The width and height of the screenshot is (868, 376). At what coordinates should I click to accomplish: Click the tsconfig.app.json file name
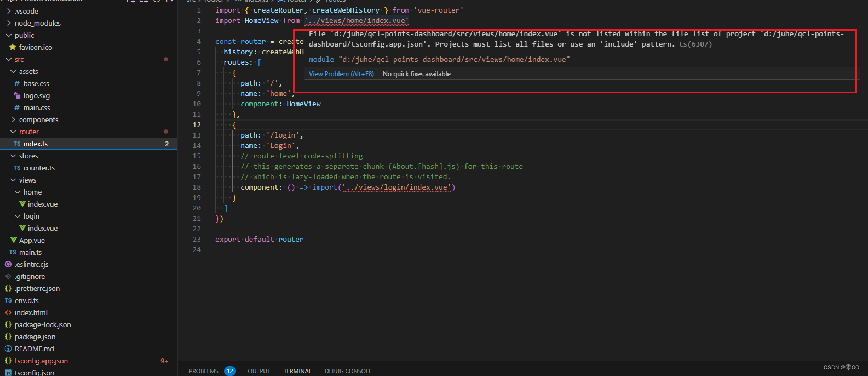click(41, 361)
